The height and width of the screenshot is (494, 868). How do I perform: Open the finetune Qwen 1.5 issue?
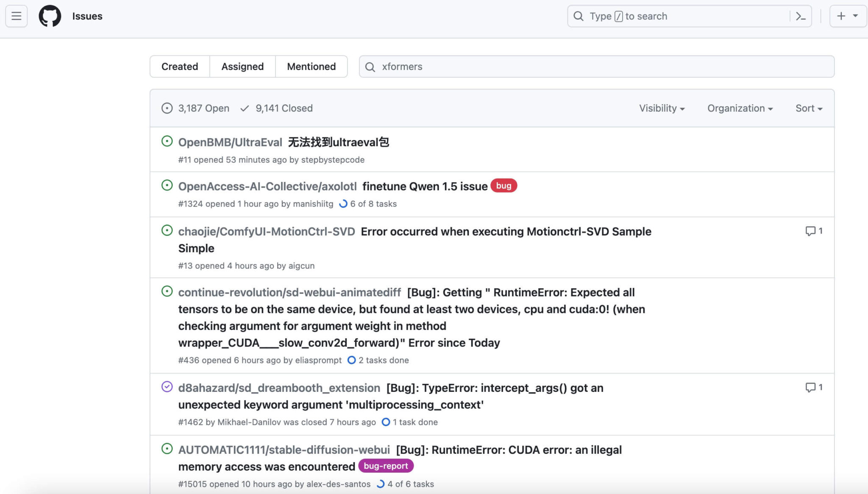click(x=425, y=187)
